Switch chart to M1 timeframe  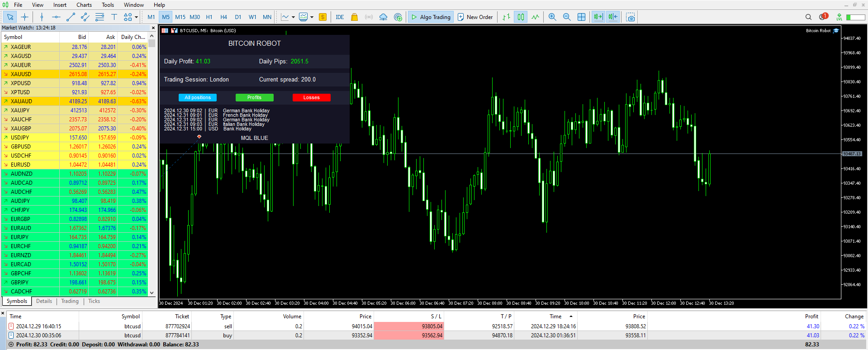click(151, 17)
